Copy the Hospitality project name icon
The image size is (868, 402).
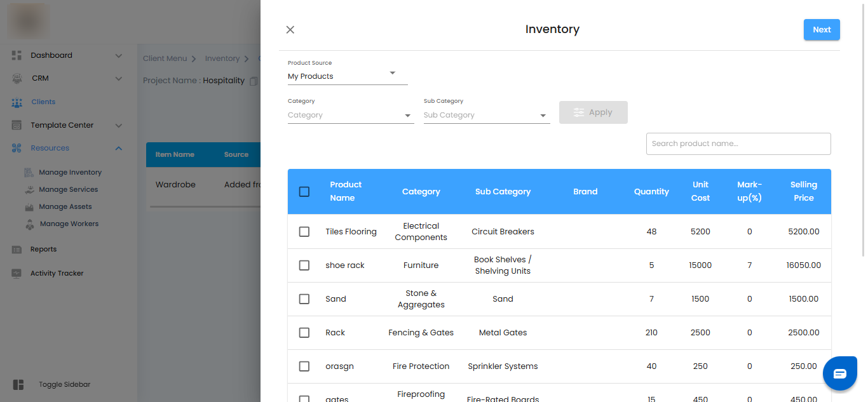point(254,81)
